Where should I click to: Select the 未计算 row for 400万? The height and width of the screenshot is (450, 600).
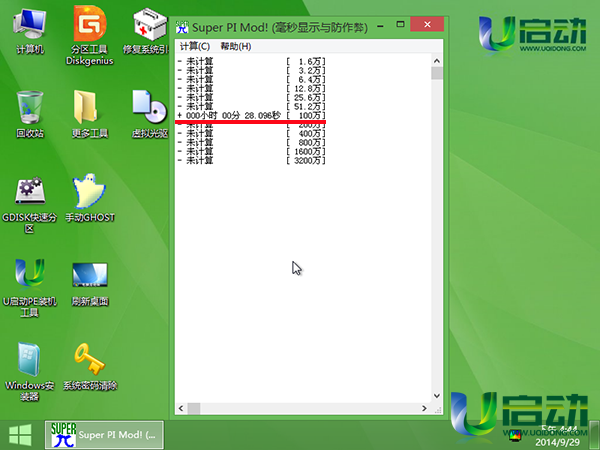click(x=251, y=134)
